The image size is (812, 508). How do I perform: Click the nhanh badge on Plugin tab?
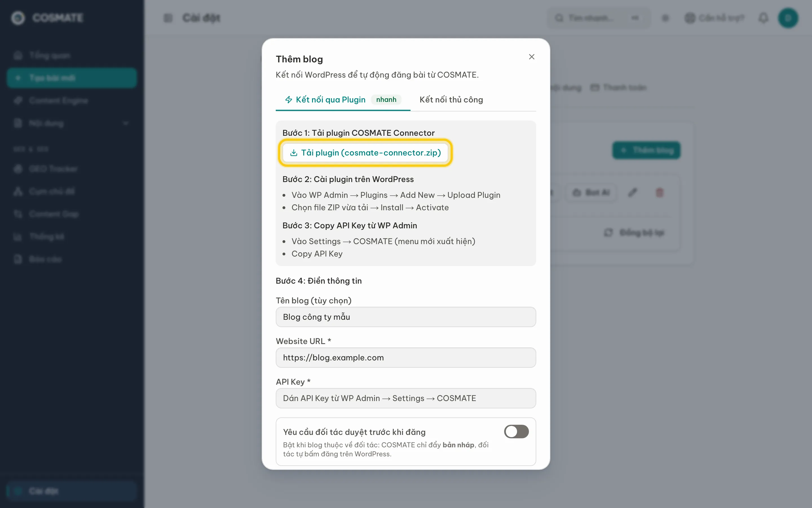click(x=386, y=99)
